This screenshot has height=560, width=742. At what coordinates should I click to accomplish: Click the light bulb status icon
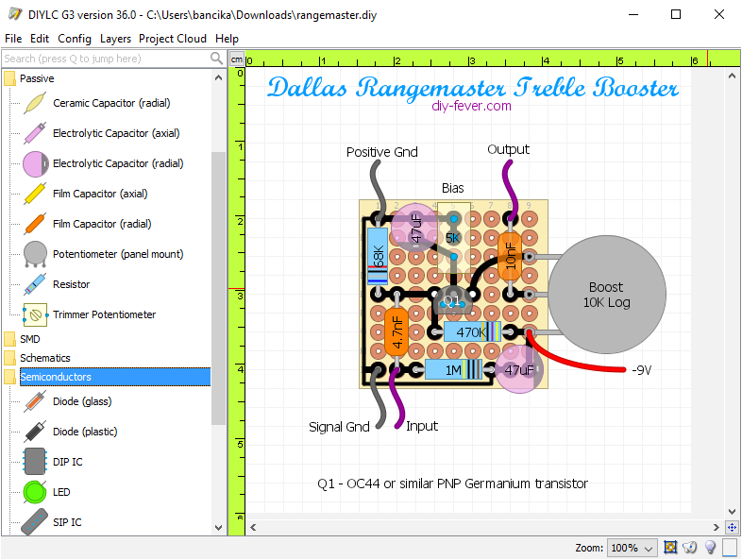click(709, 548)
